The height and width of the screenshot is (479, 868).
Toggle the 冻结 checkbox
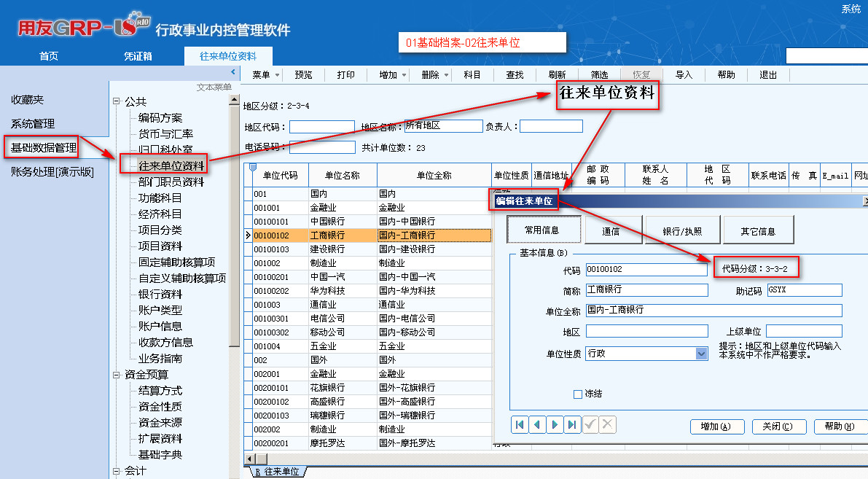(x=578, y=394)
